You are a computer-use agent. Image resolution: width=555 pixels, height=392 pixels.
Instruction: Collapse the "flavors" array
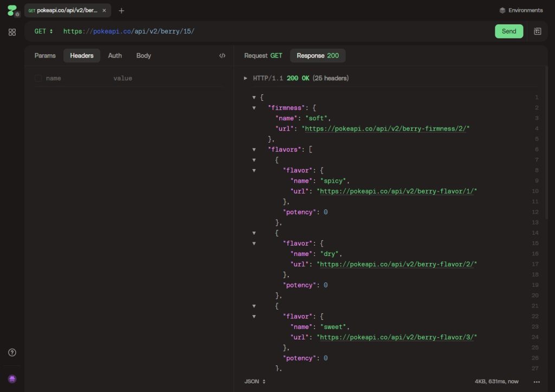pos(254,150)
